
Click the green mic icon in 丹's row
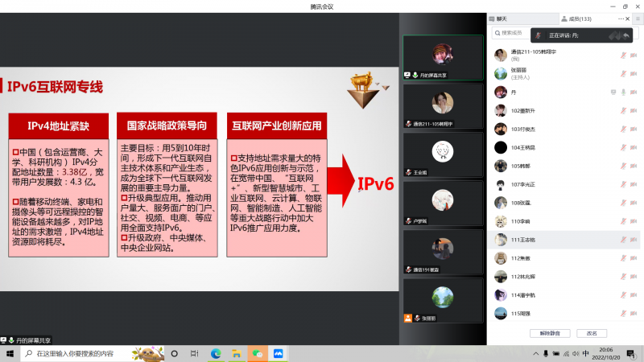coord(623,93)
